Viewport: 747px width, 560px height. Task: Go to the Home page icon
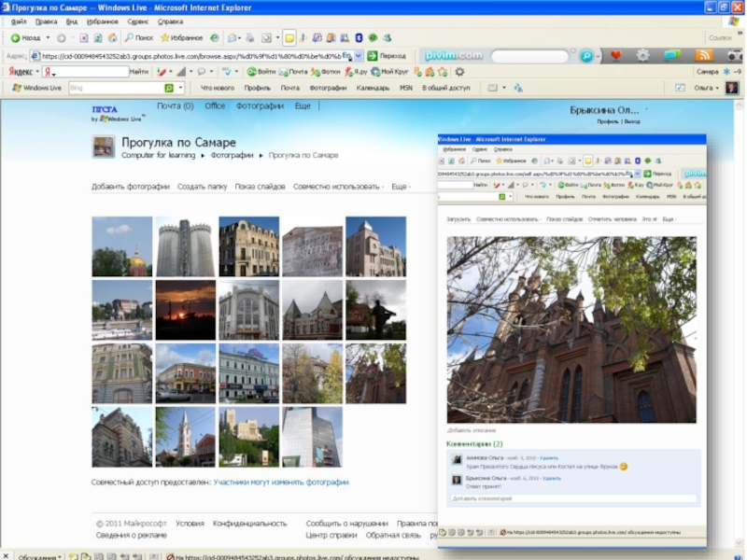point(112,38)
